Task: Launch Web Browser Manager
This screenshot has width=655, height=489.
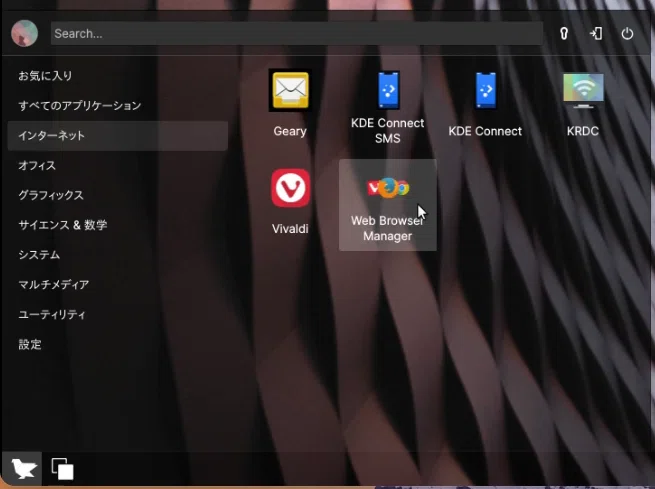Action: pos(388,205)
